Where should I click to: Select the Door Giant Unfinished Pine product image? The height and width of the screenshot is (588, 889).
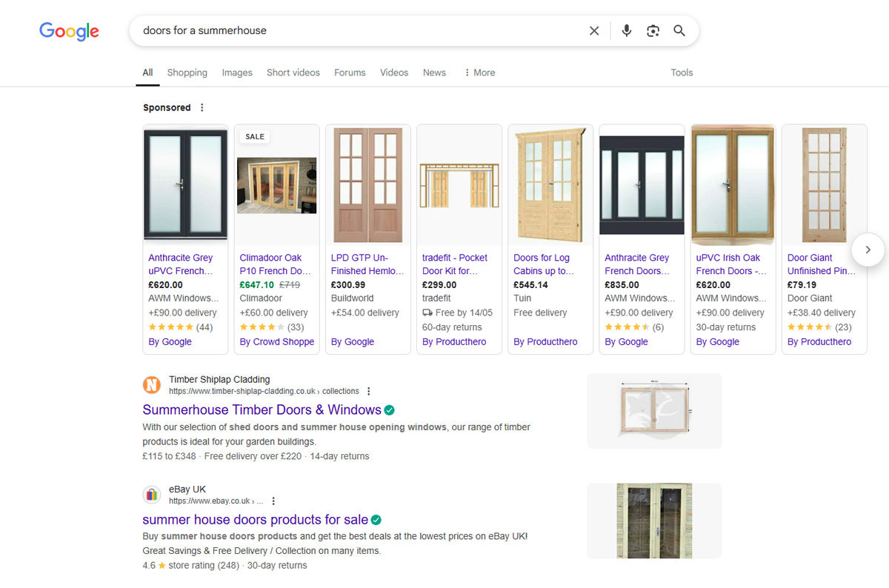click(x=824, y=185)
